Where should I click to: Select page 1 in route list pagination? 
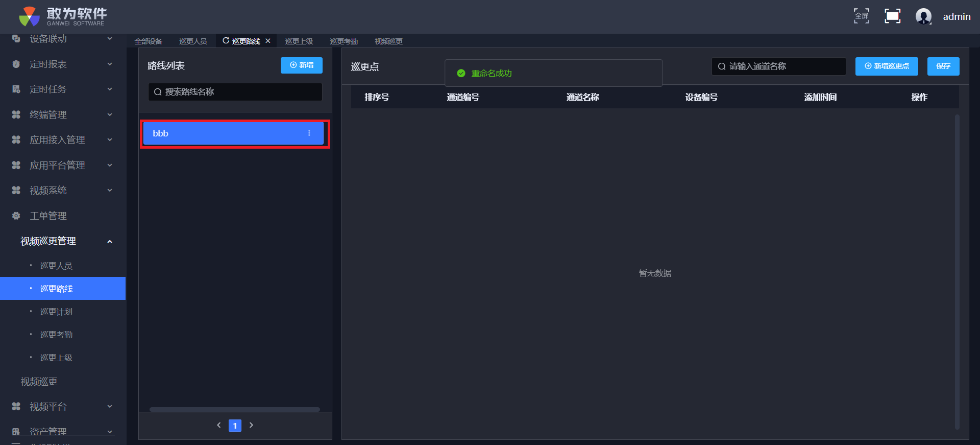click(x=235, y=426)
